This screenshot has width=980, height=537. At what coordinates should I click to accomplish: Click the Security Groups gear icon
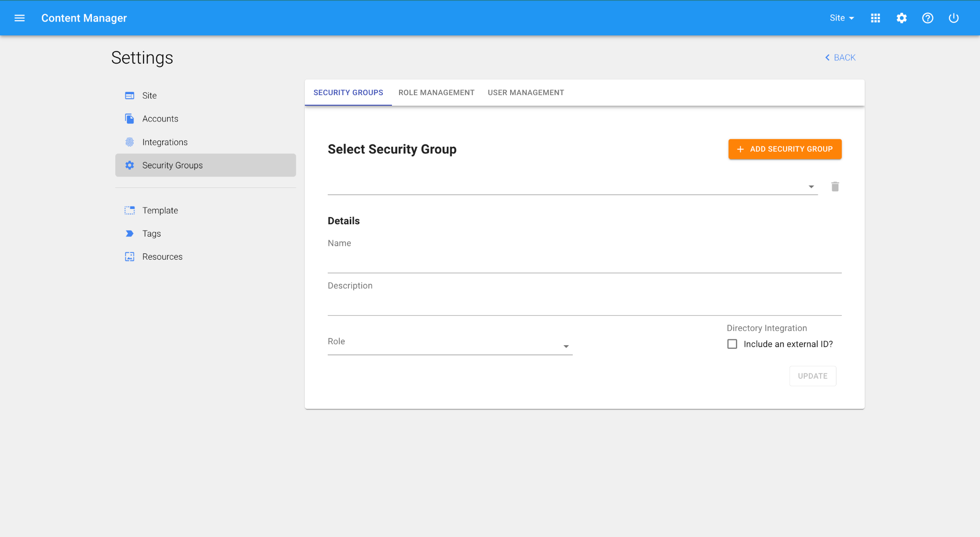pyautogui.click(x=130, y=165)
